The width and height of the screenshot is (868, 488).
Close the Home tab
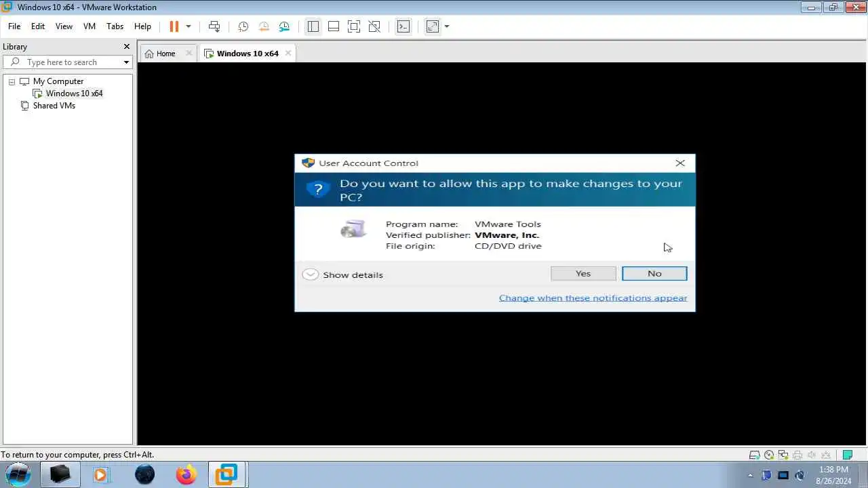tap(189, 53)
